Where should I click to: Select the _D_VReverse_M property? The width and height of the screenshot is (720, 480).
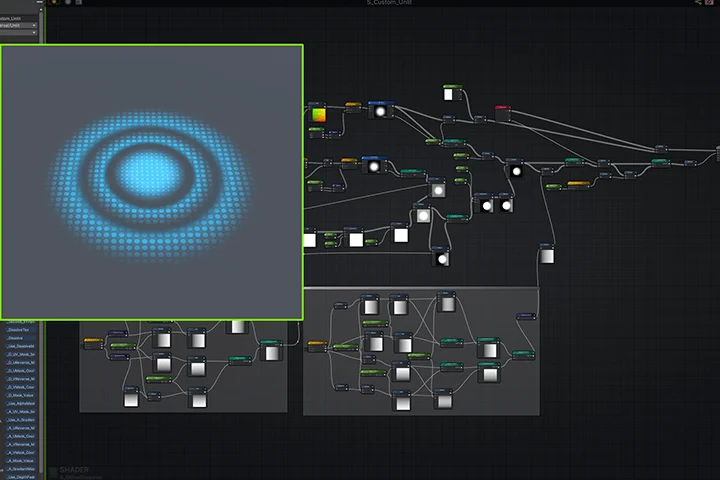pos(21,379)
